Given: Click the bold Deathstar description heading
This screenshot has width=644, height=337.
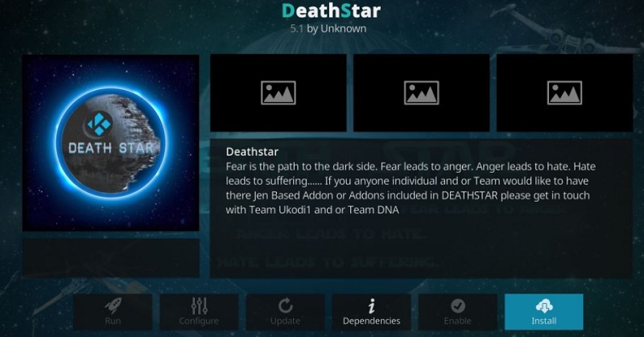Looking at the screenshot, I should pyautogui.click(x=252, y=152).
